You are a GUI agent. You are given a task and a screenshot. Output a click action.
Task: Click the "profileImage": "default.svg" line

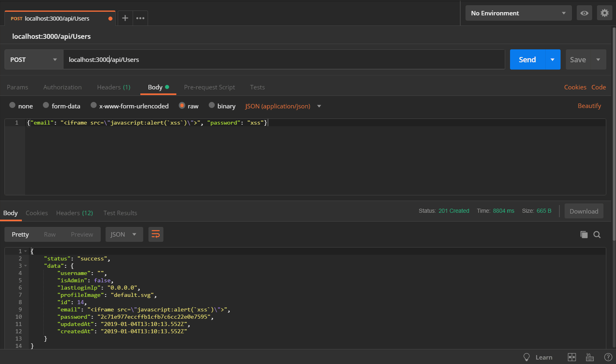click(x=107, y=295)
